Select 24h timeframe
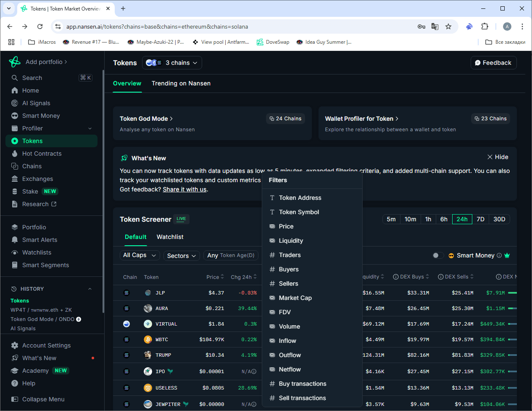Image resolution: width=532 pixels, height=411 pixels. point(462,219)
